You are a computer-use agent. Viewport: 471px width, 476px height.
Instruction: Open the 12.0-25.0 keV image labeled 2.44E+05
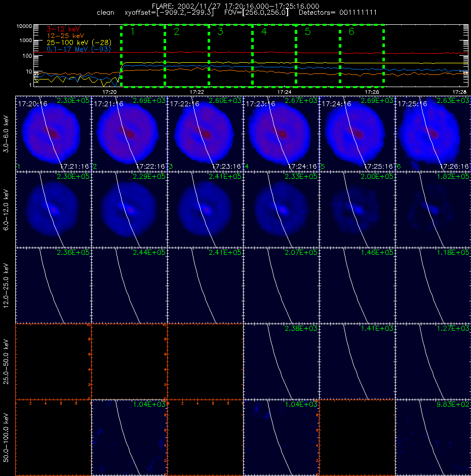pyautogui.click(x=129, y=286)
